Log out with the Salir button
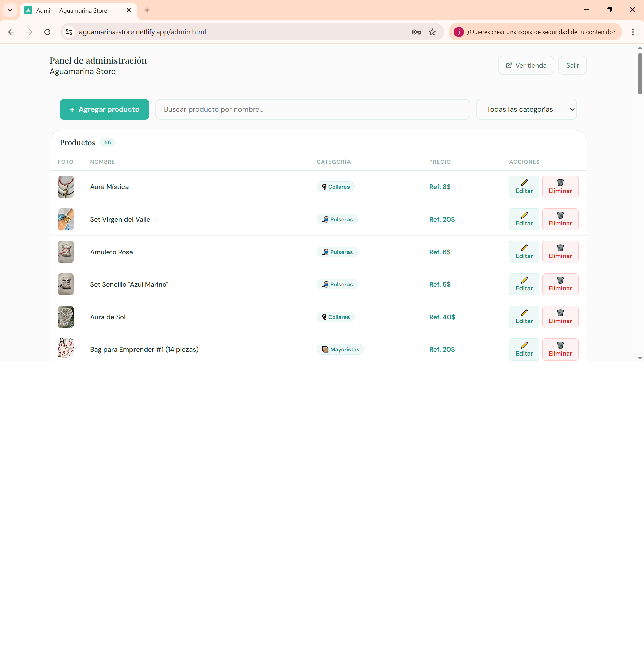 point(572,65)
